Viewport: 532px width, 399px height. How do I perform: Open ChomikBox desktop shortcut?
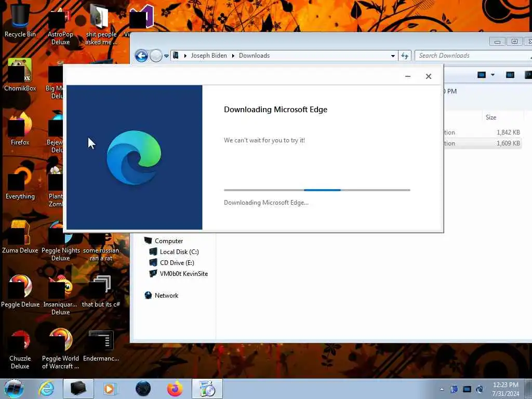[x=20, y=75]
